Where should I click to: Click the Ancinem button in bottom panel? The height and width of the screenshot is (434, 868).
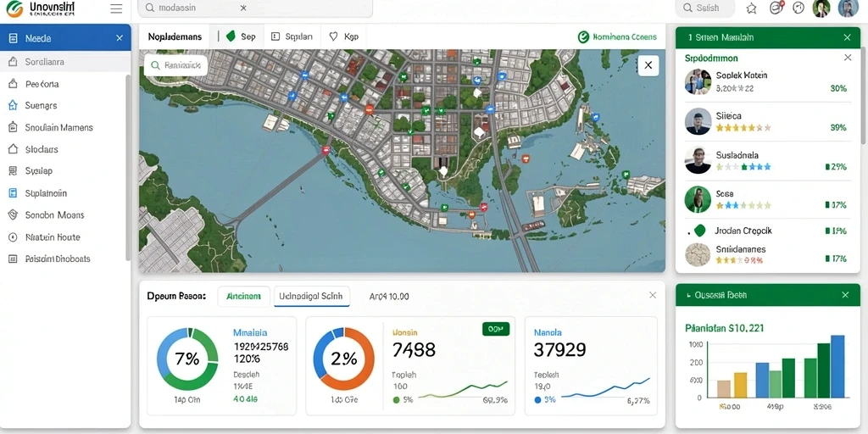click(243, 296)
